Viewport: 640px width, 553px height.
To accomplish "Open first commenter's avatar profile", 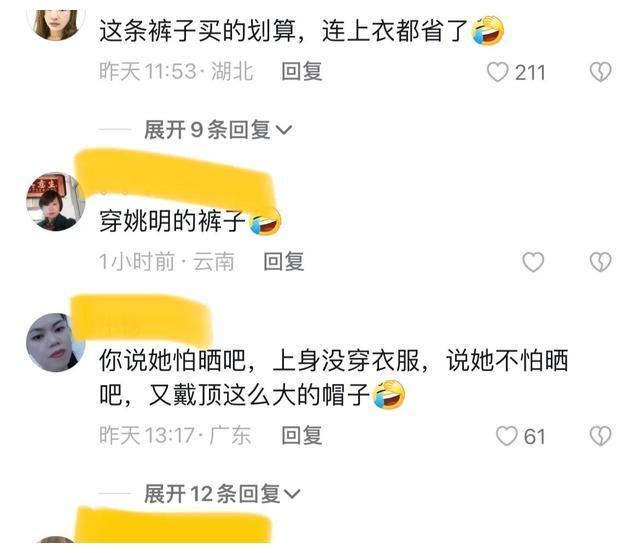I will coord(56,24).
